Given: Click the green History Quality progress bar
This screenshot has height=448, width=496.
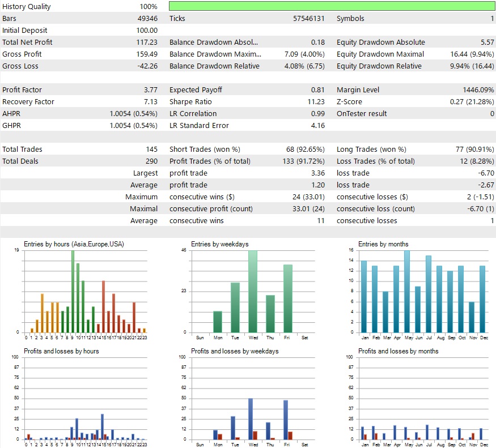Looking at the screenshot, I should tap(332, 6).
